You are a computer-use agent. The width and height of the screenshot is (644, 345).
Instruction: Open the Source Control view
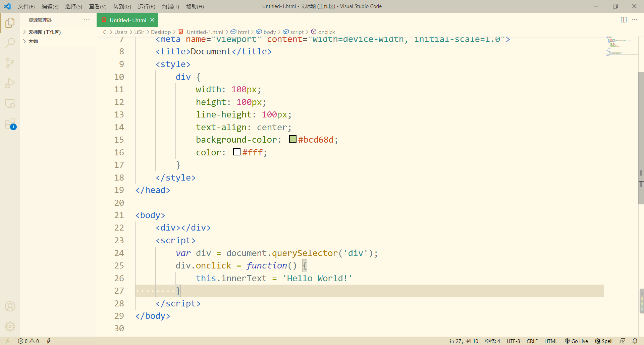coord(10,63)
